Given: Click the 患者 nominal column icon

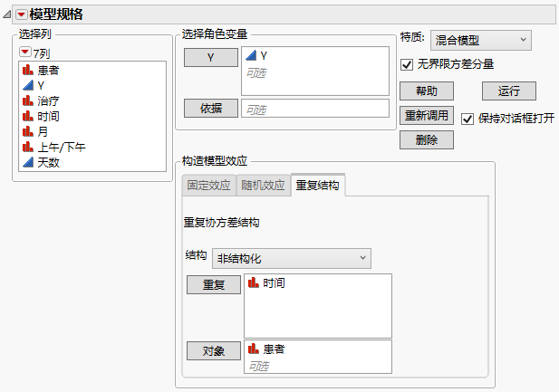Looking at the screenshot, I should coord(28,70).
